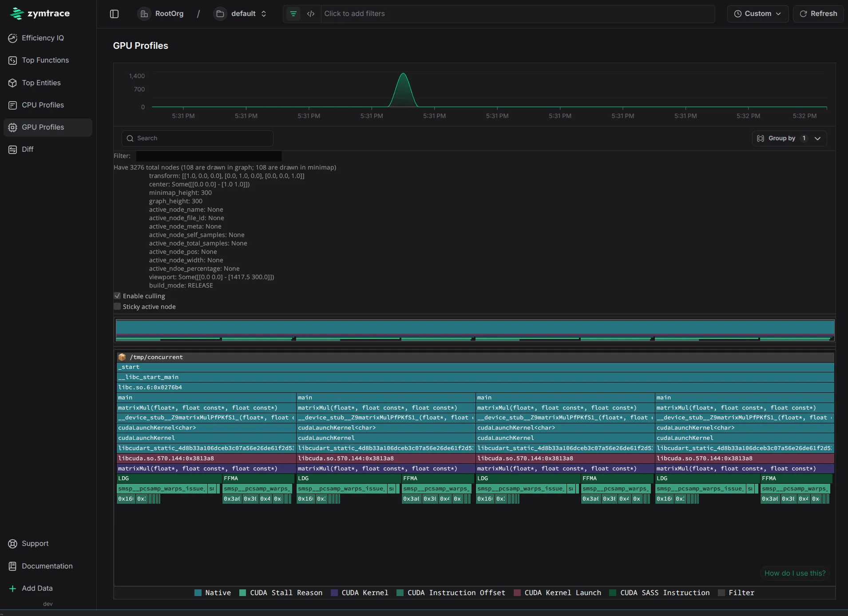
Task: Click the CPU Profiles sidebar icon
Action: click(12, 105)
